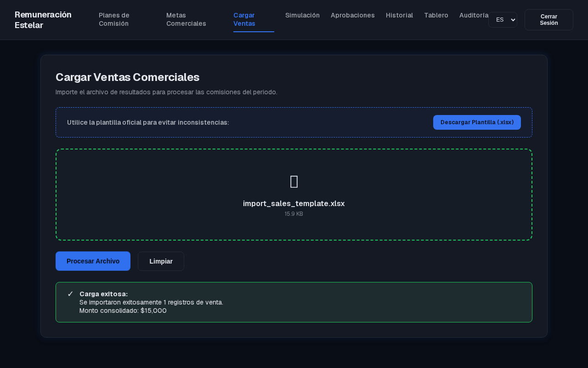Open the Aprobaciones tab
The image size is (588, 368).
point(353,15)
